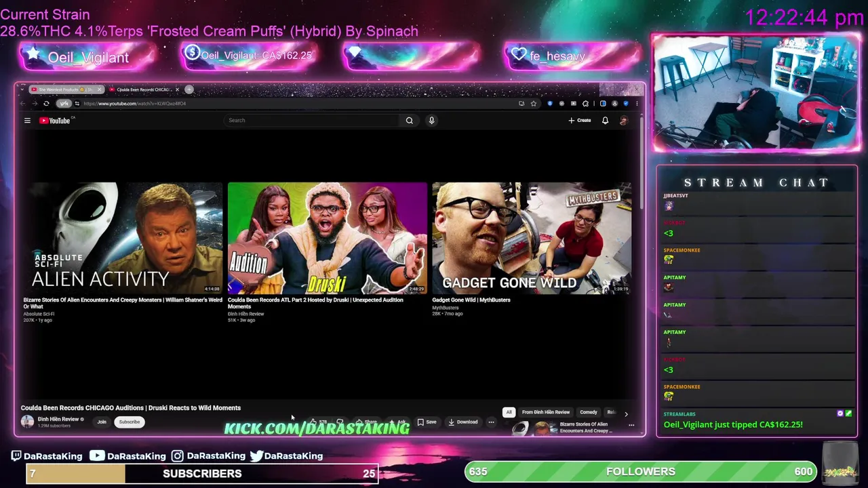Open 'Đinh Hiền Review' channel under Coulda Been ATL
The height and width of the screenshot is (488, 868).
[x=246, y=314]
